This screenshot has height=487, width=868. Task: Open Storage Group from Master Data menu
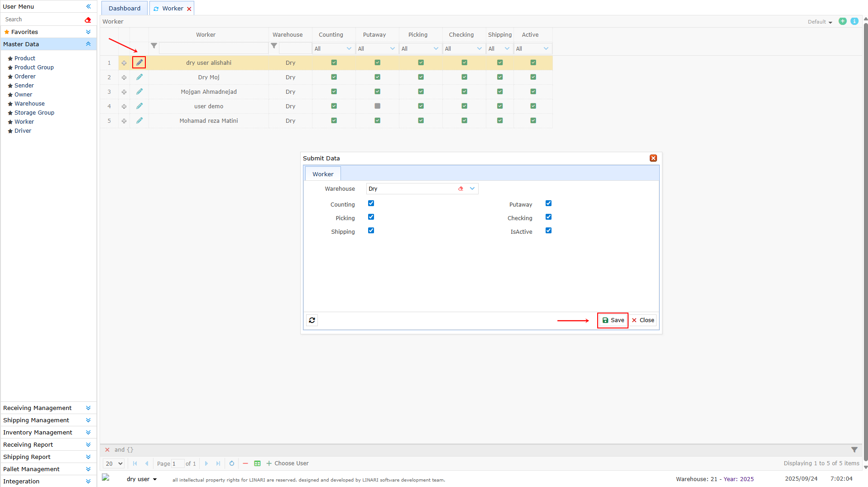[34, 113]
